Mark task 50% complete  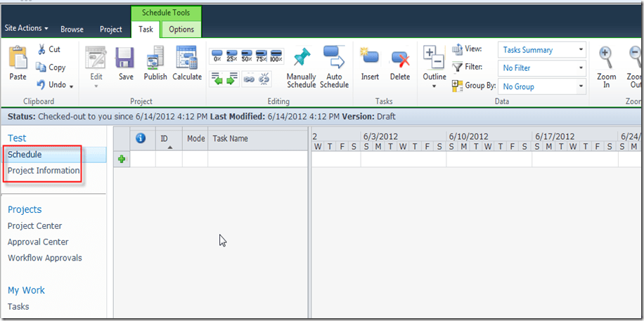click(x=247, y=55)
